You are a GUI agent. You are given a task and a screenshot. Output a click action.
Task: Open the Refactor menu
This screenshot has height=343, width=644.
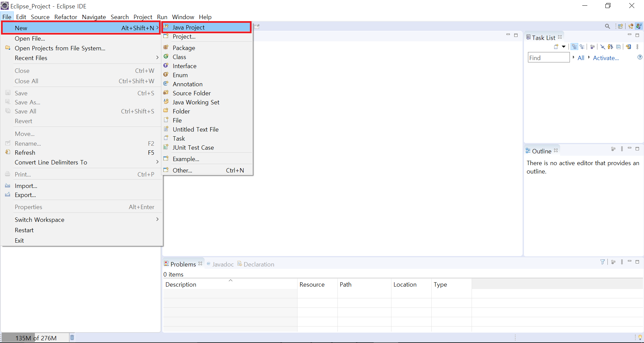tap(66, 17)
